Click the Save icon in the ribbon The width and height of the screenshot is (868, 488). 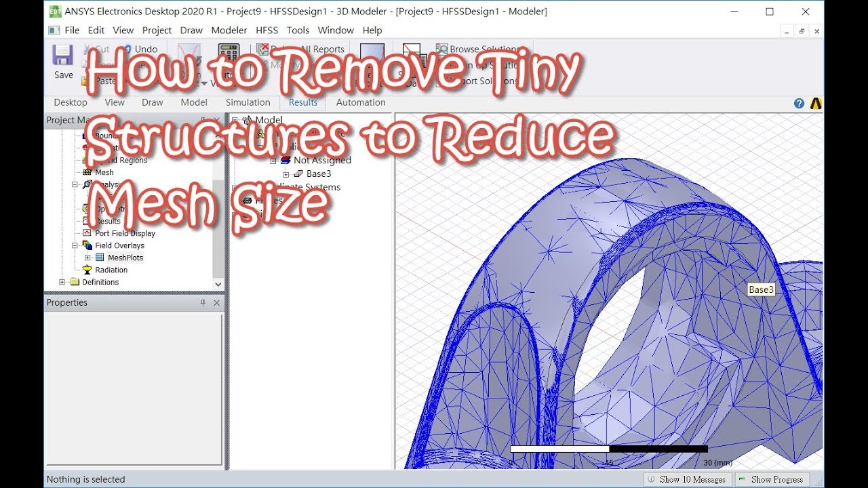[63, 55]
